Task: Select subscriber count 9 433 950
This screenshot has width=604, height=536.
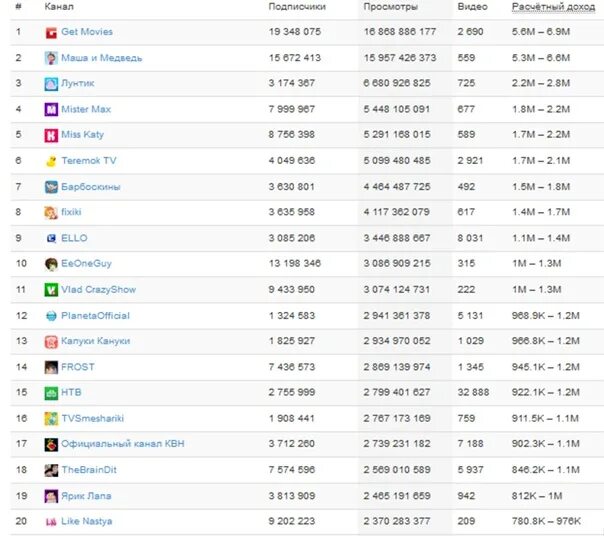Action: coord(292,289)
